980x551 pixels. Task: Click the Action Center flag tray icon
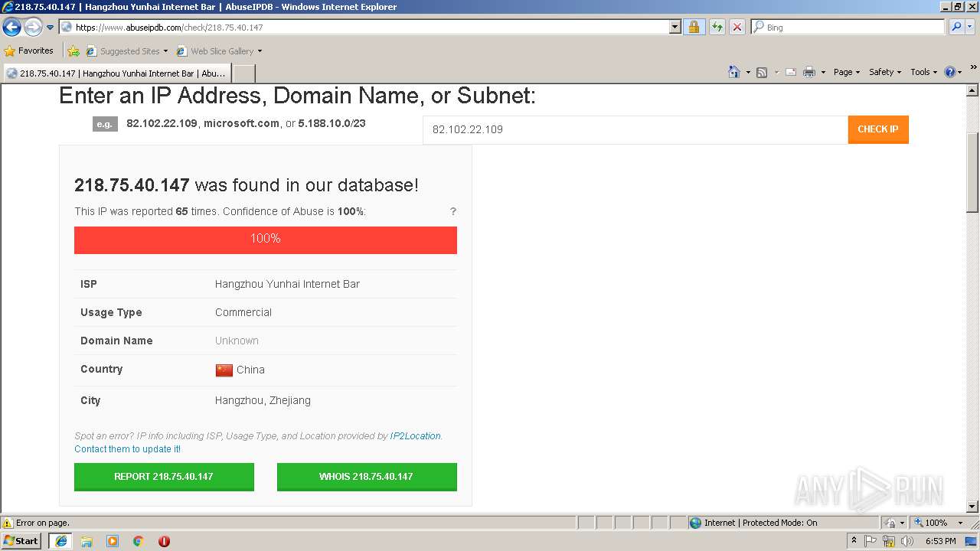[x=871, y=541]
